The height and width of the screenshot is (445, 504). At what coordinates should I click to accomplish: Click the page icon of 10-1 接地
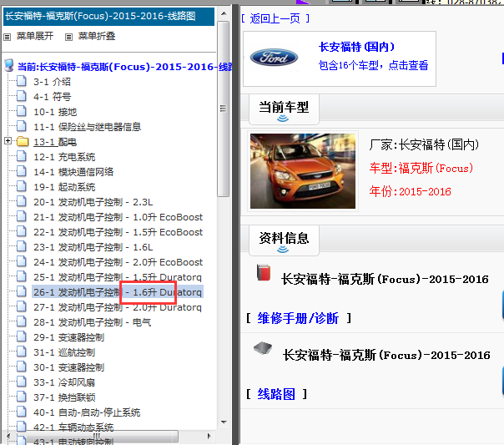22,111
